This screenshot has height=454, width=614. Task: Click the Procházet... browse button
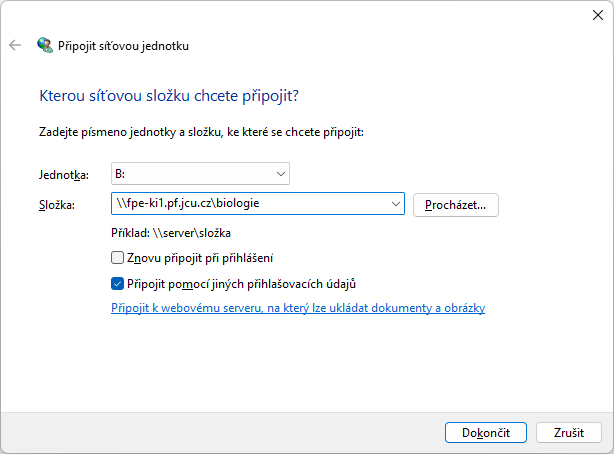(x=456, y=205)
